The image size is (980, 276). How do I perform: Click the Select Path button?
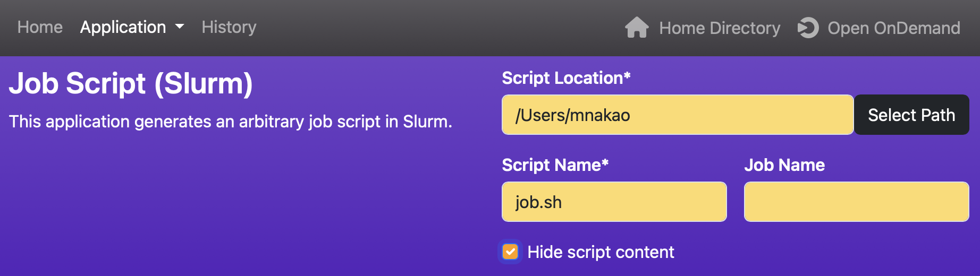[911, 115]
